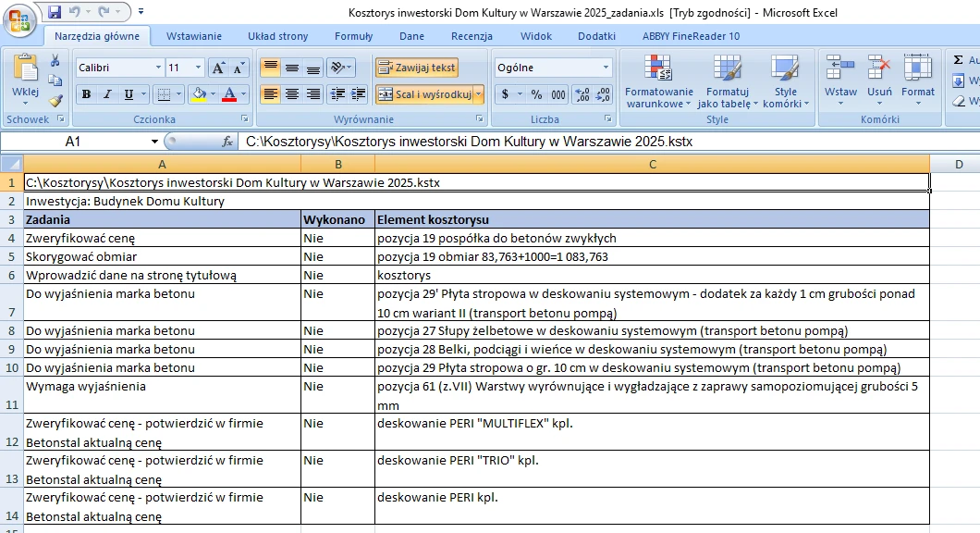Open the Calibri font name dropdown
The width and height of the screenshot is (980, 533).
pyautogui.click(x=158, y=68)
